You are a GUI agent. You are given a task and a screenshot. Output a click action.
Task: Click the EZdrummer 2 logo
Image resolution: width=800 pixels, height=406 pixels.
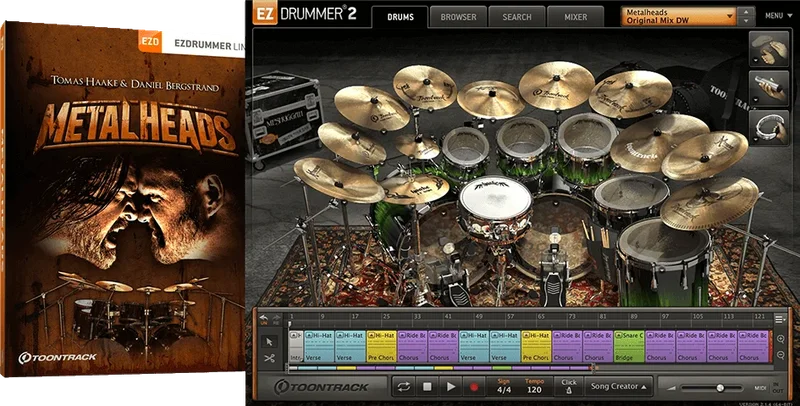coord(304,14)
